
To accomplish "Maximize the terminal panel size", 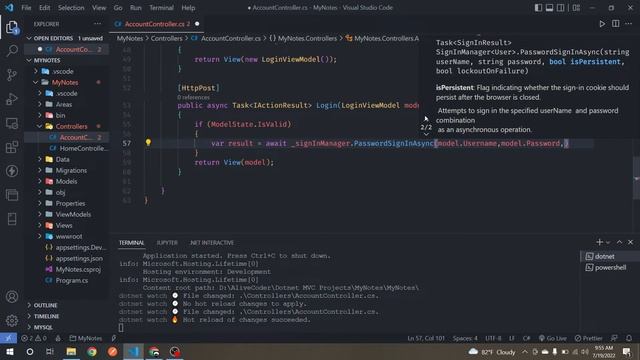I will (619, 242).
